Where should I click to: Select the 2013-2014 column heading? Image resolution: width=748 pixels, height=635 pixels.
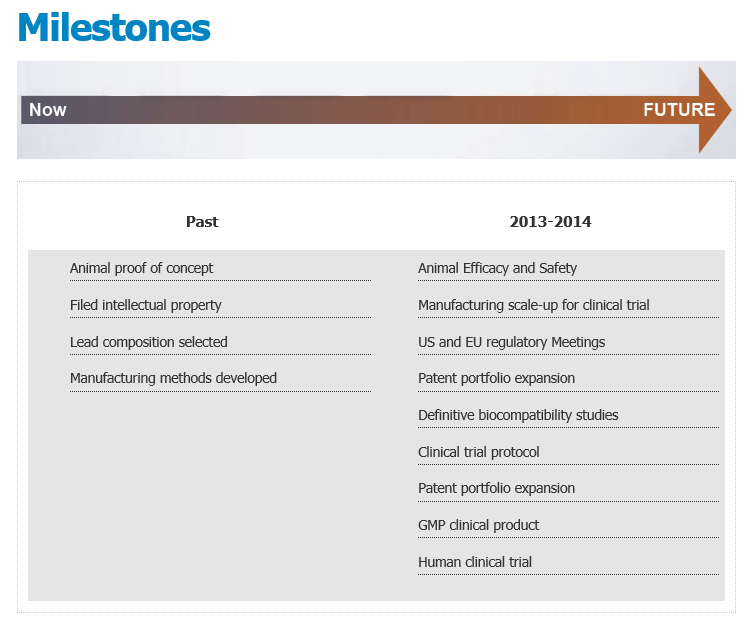[x=550, y=222]
